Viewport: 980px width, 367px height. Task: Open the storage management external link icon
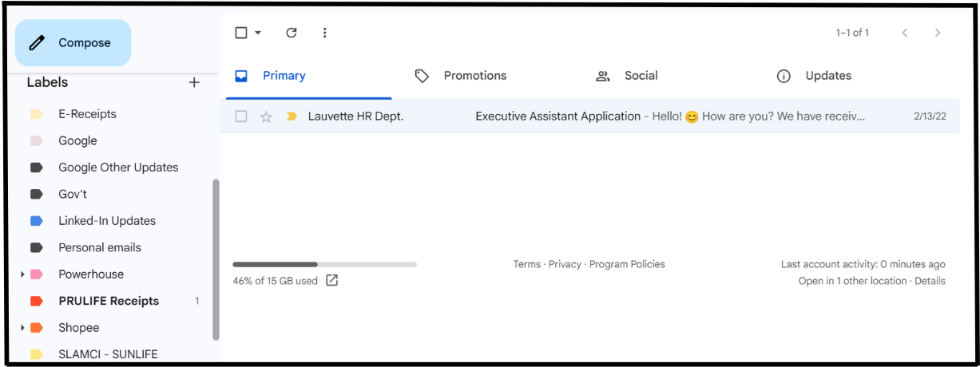(332, 281)
